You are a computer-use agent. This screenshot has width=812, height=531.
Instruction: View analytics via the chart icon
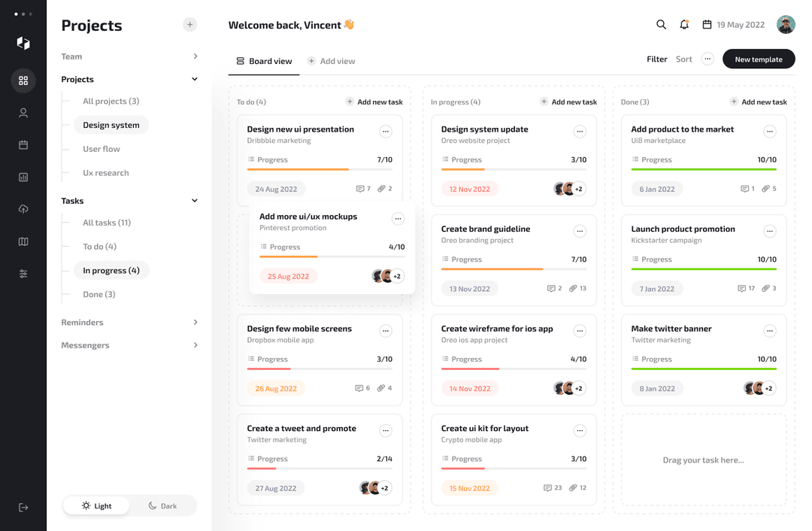click(23, 176)
